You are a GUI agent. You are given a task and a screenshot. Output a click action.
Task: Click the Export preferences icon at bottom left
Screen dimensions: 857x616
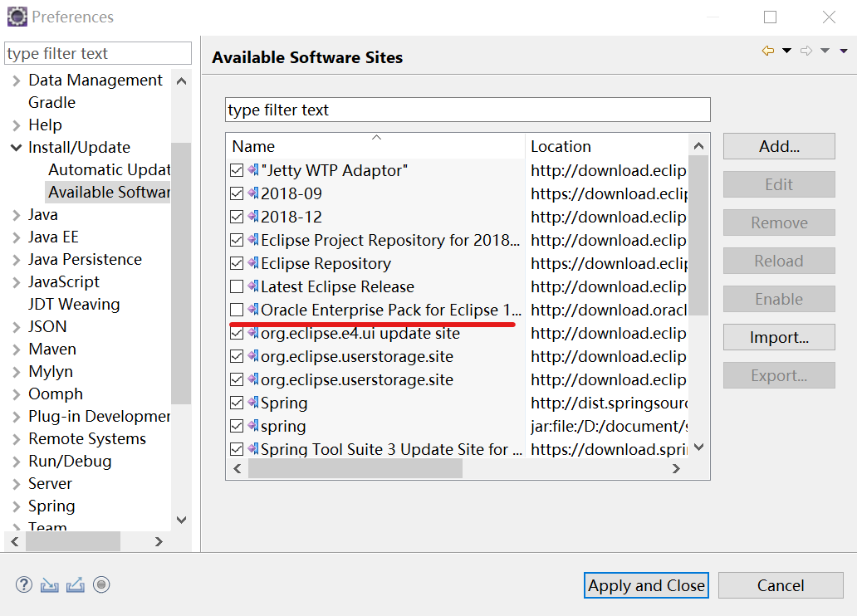coord(76,585)
